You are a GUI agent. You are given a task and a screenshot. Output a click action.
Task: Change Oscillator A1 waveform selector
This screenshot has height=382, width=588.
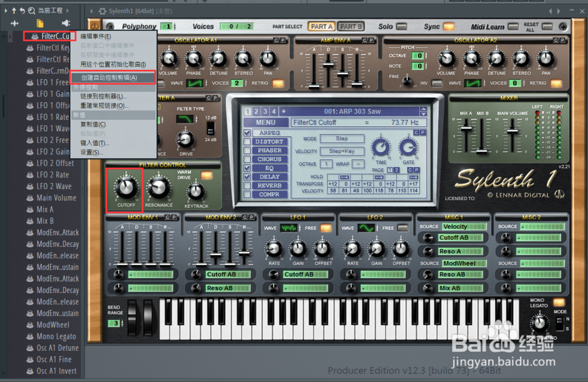195,83
